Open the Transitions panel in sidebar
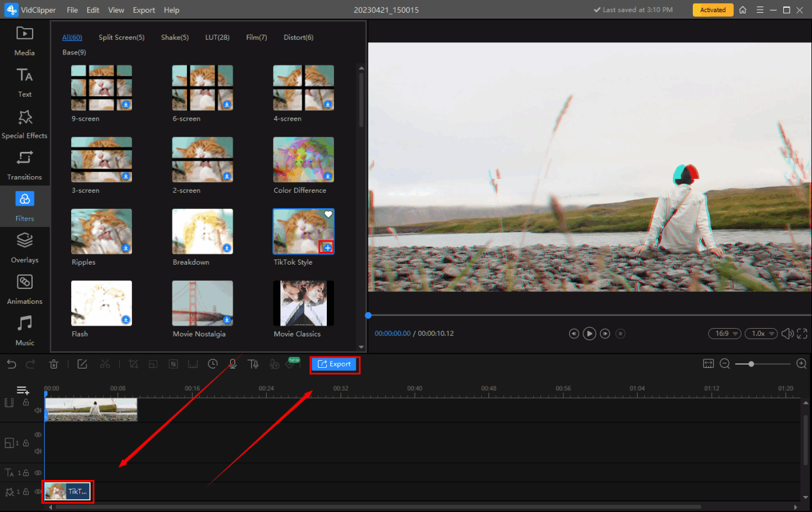The height and width of the screenshot is (512, 812). 24,165
